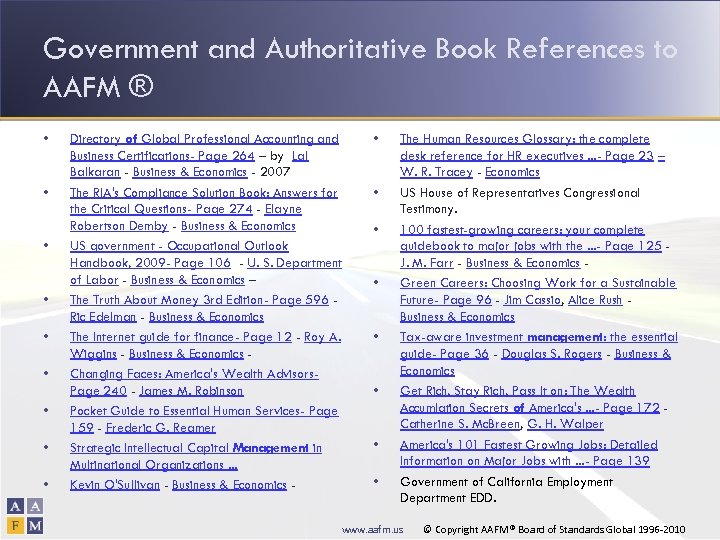The height and width of the screenshot is (540, 720).
Task: Click 'Business & Economics' after Ric Edelman
Action: point(206,317)
